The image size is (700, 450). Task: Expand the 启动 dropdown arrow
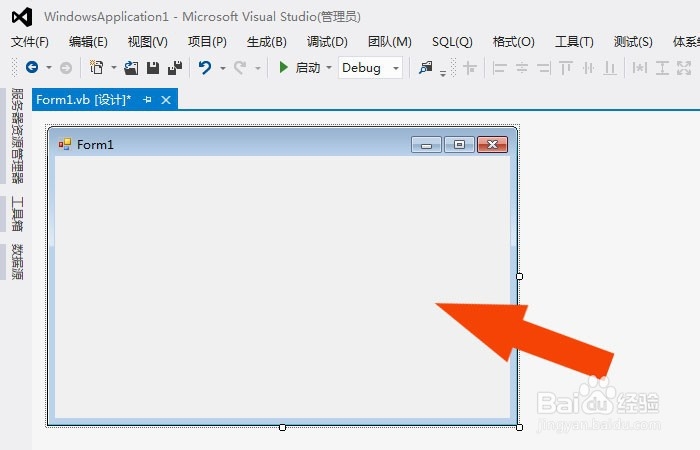point(329,68)
